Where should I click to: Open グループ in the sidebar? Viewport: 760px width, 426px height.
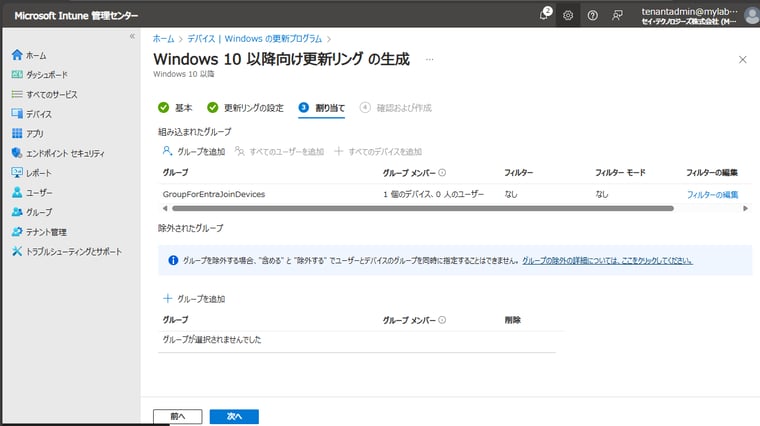click(x=32, y=212)
